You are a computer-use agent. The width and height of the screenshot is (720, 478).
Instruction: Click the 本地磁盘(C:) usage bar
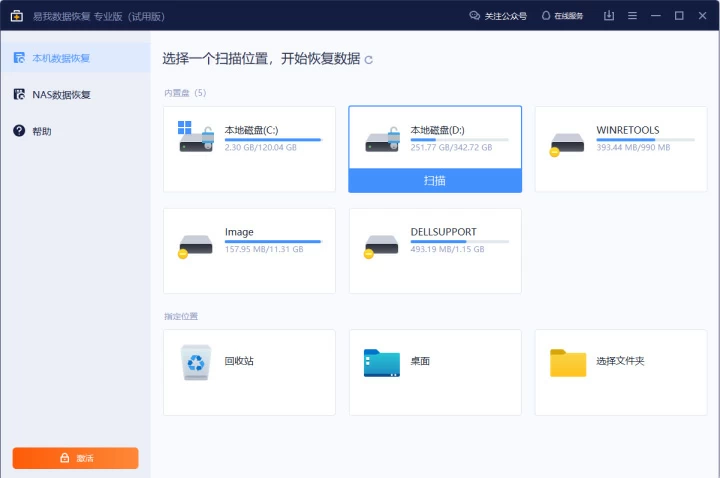[273, 140]
